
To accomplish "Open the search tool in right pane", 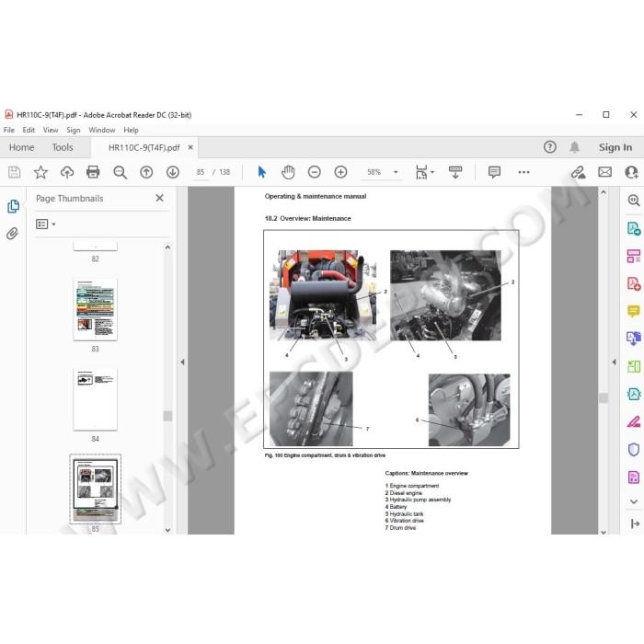I will click(x=634, y=201).
